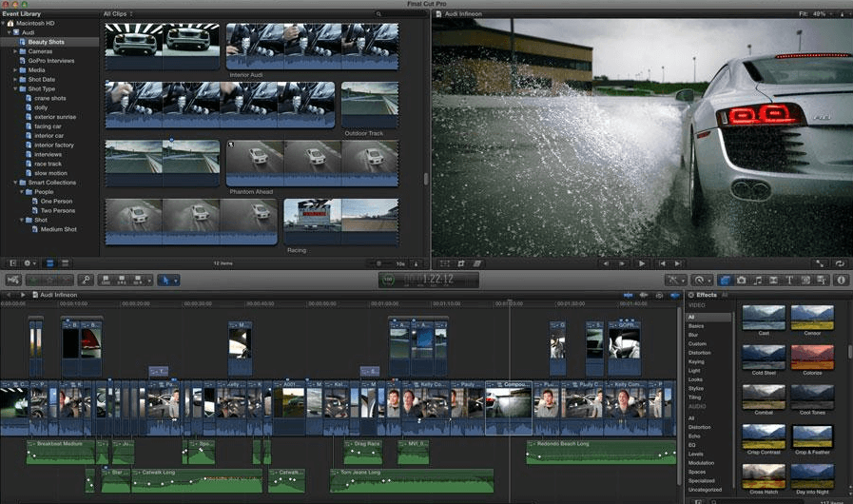Image resolution: width=853 pixels, height=504 pixels.
Task: Select the Distortion video effects category
Action: click(x=699, y=353)
